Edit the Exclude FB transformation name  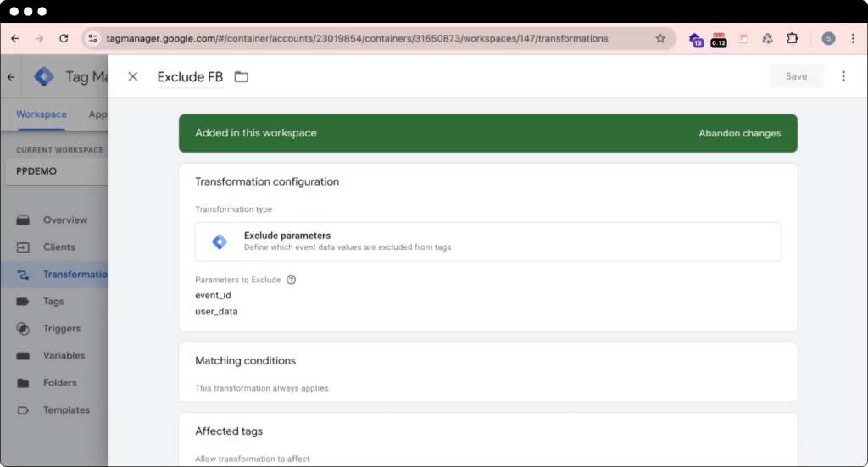[190, 77]
